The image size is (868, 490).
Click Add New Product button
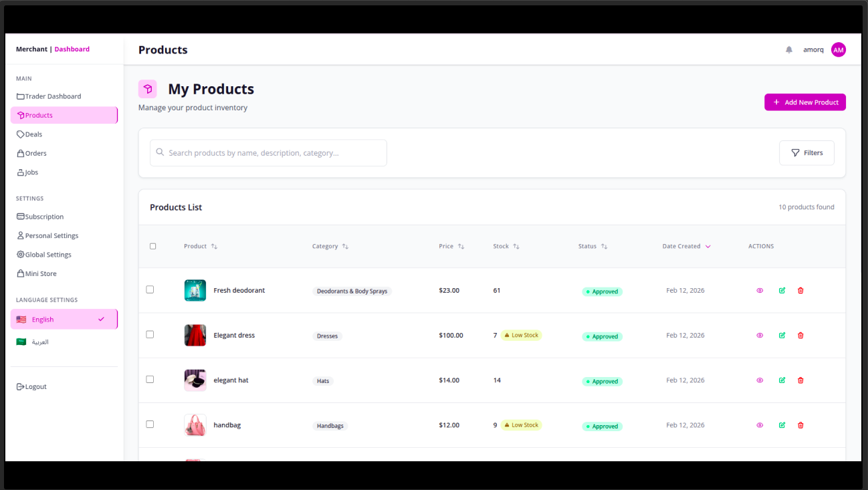click(805, 102)
